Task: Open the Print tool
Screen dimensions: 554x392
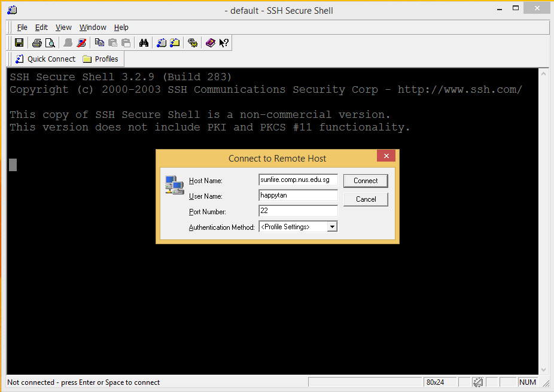Action: 36,42
